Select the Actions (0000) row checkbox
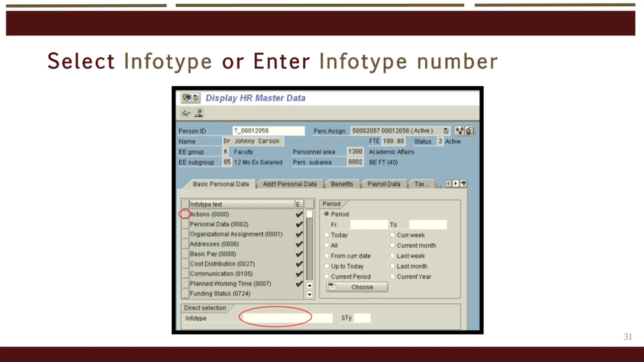 click(x=185, y=214)
